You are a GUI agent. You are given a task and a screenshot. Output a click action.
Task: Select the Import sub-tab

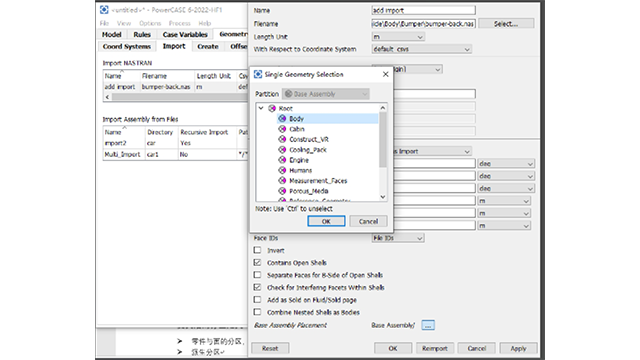click(174, 46)
